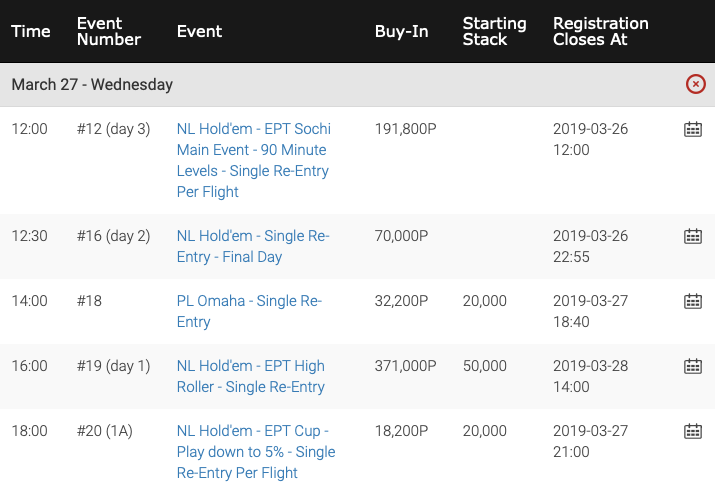The height and width of the screenshot is (504, 715).
Task: Open NL Hold'em EPT High Roller link
Action: coord(251,376)
